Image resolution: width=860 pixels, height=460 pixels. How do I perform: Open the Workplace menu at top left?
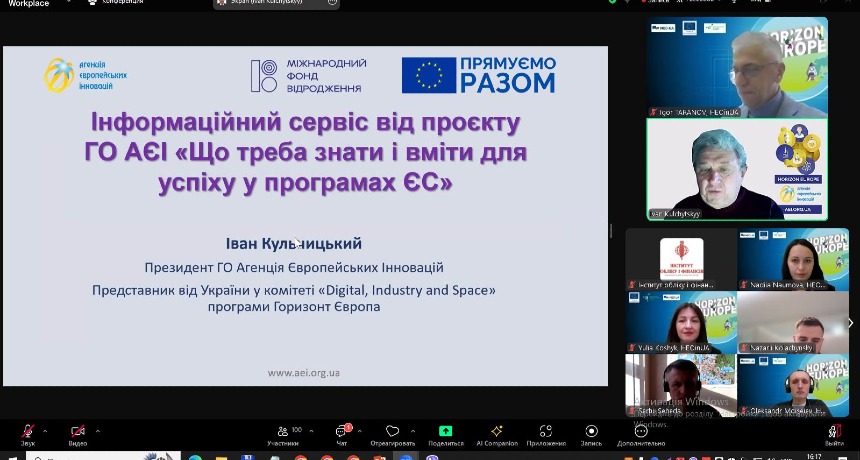[29, 3]
